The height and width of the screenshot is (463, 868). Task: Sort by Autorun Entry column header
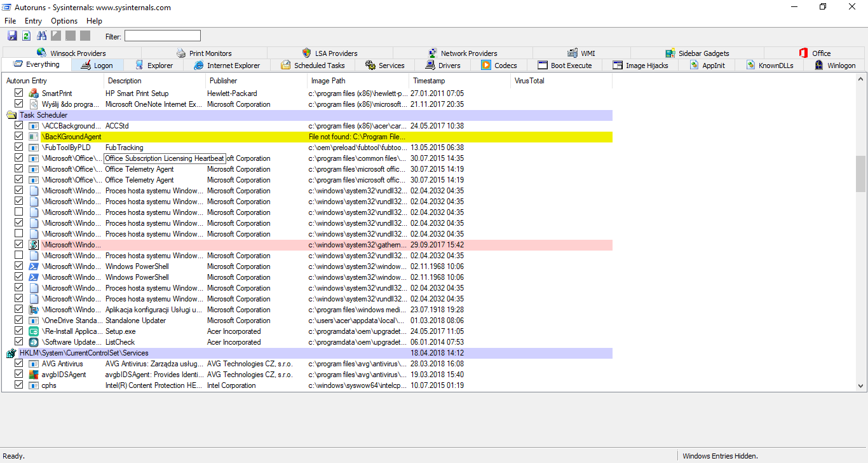[x=53, y=81]
